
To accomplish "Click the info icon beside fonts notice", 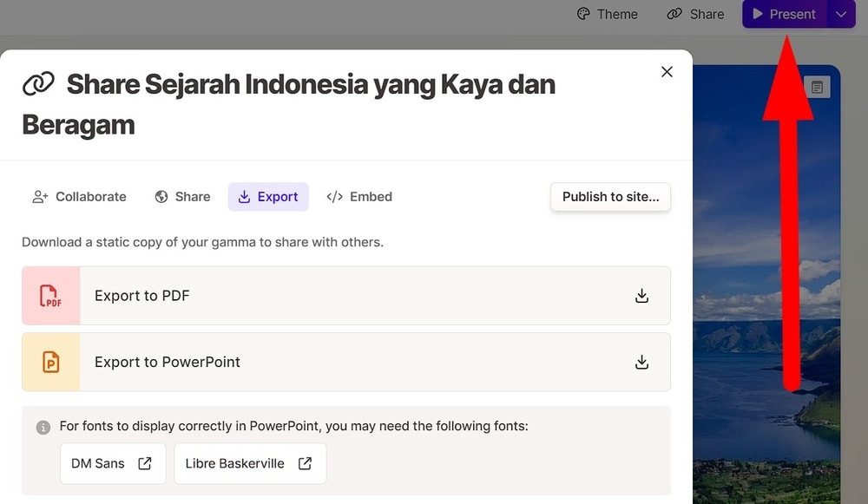I will (x=43, y=428).
